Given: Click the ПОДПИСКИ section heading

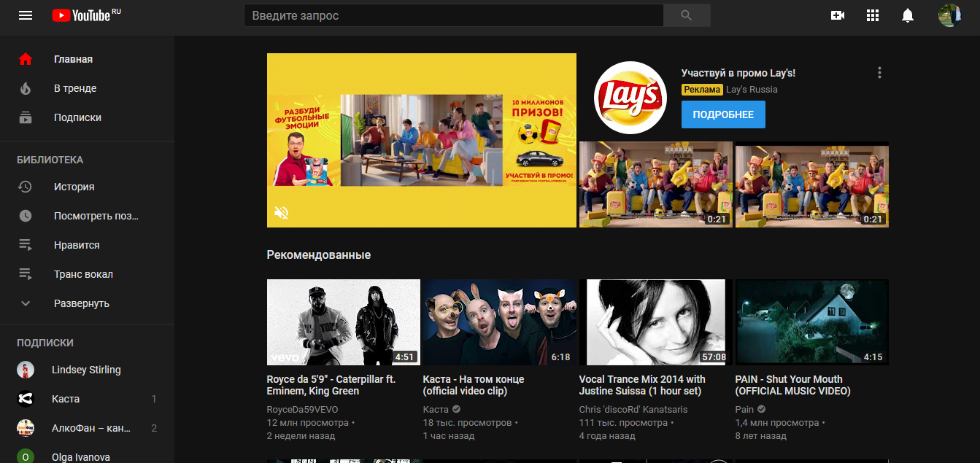Looking at the screenshot, I should point(45,343).
